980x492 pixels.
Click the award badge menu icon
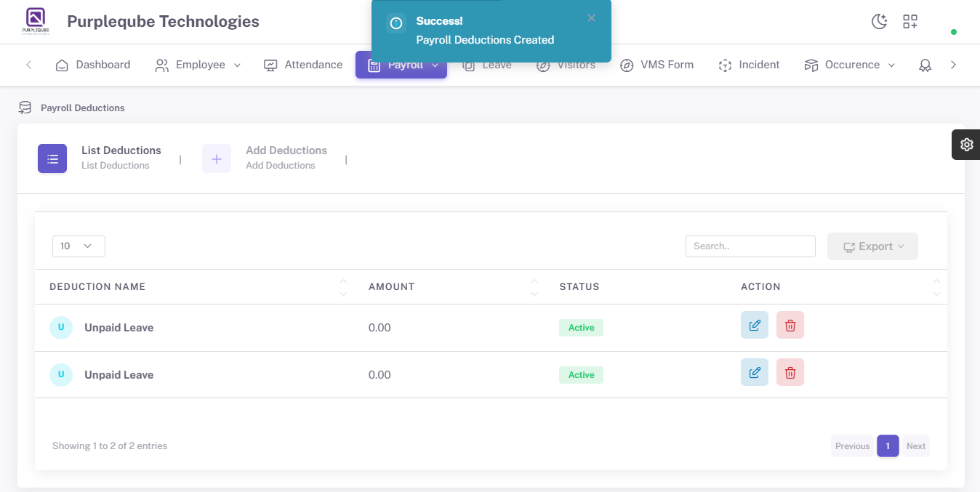[925, 65]
